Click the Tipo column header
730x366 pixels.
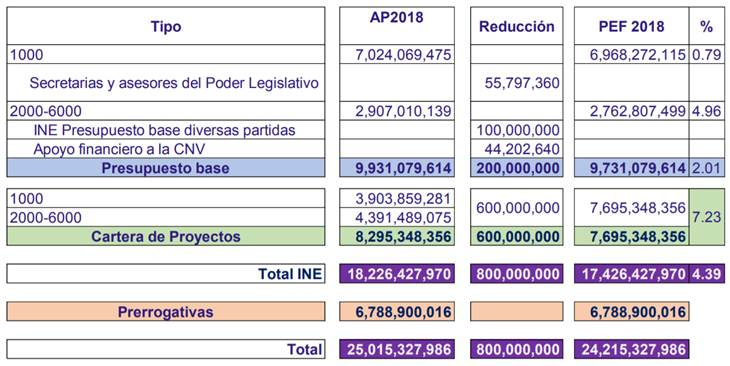[x=166, y=26]
